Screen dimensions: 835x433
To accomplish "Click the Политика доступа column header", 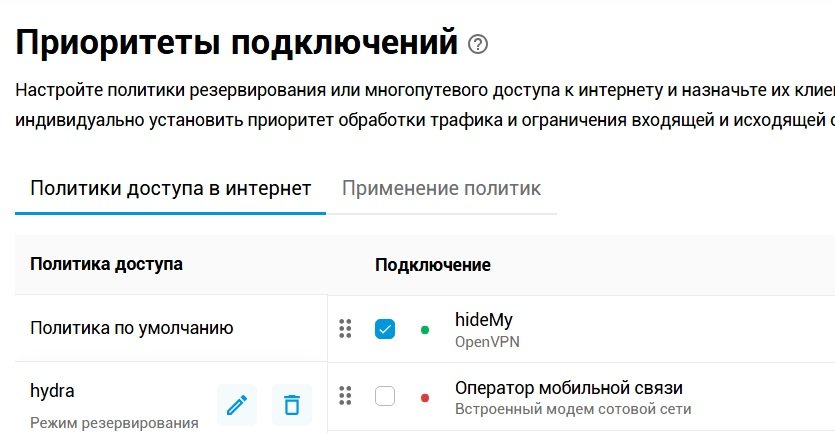I will (107, 264).
